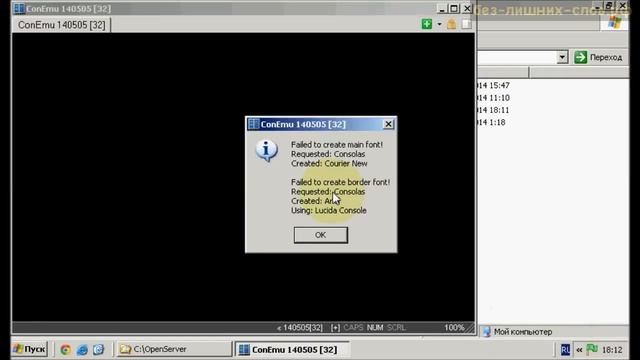Click the ConEmu icon in the dialog title bar
The height and width of the screenshot is (360, 640).
253,124
